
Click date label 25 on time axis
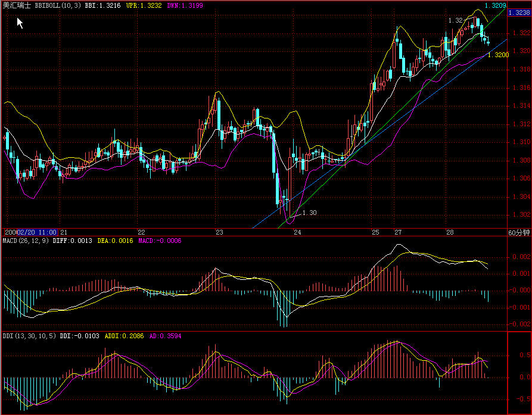click(x=375, y=232)
